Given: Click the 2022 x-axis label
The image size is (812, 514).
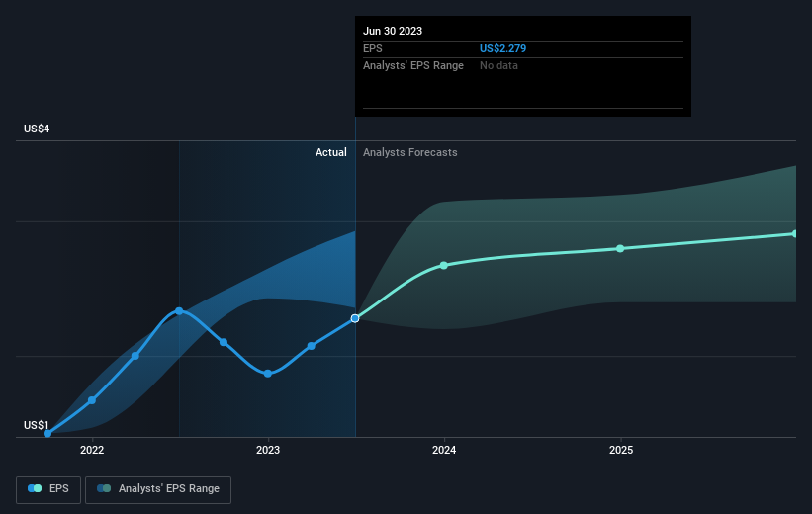Looking at the screenshot, I should click(92, 451).
